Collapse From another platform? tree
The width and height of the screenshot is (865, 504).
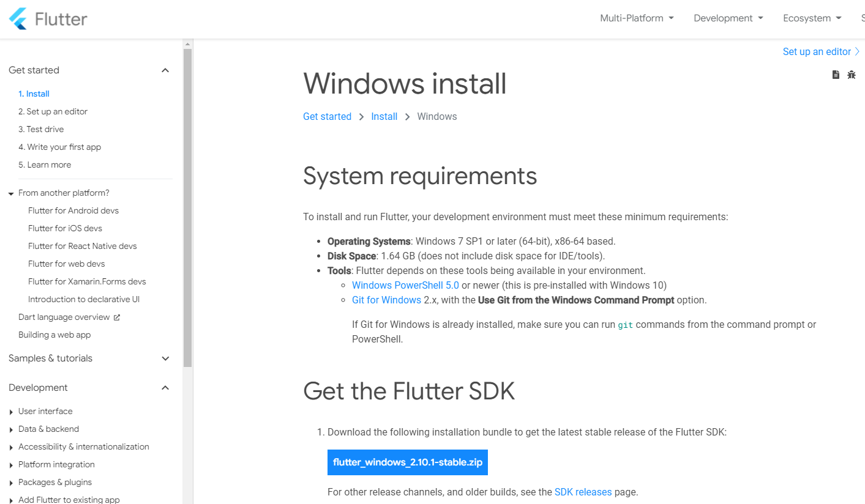click(x=11, y=193)
